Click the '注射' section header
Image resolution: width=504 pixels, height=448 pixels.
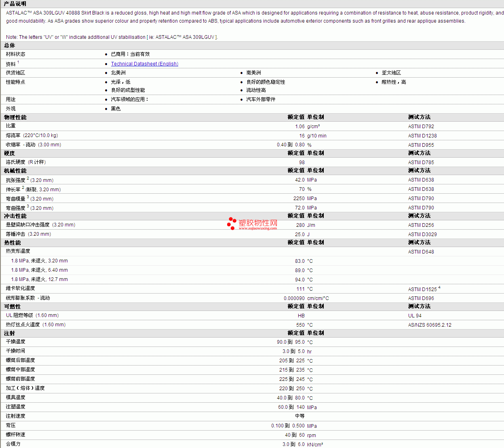10,333
